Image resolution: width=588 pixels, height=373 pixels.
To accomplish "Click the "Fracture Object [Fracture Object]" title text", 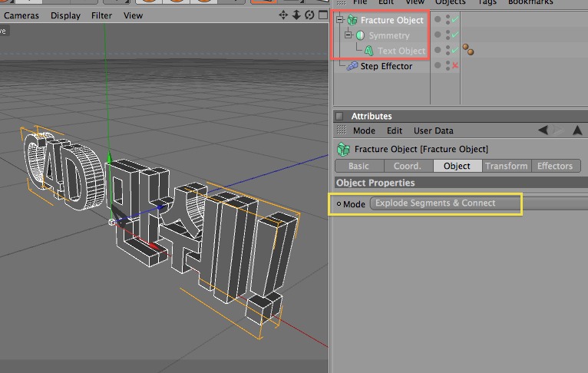I will point(421,149).
